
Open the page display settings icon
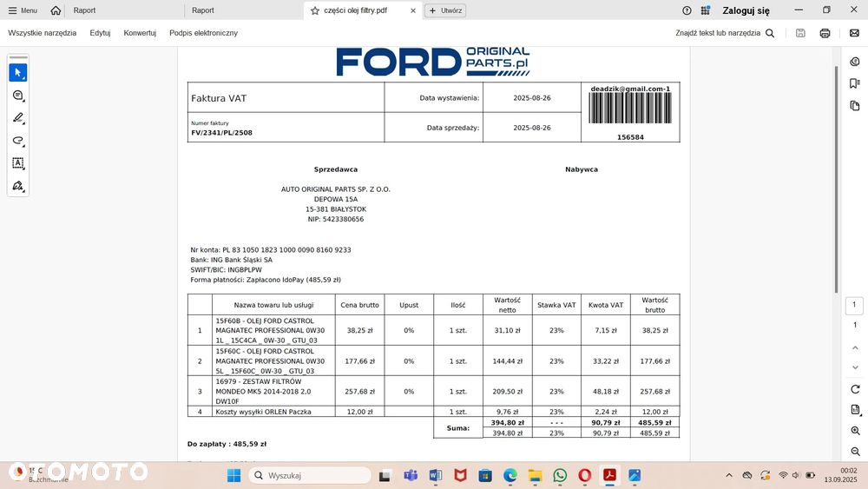coord(855,410)
